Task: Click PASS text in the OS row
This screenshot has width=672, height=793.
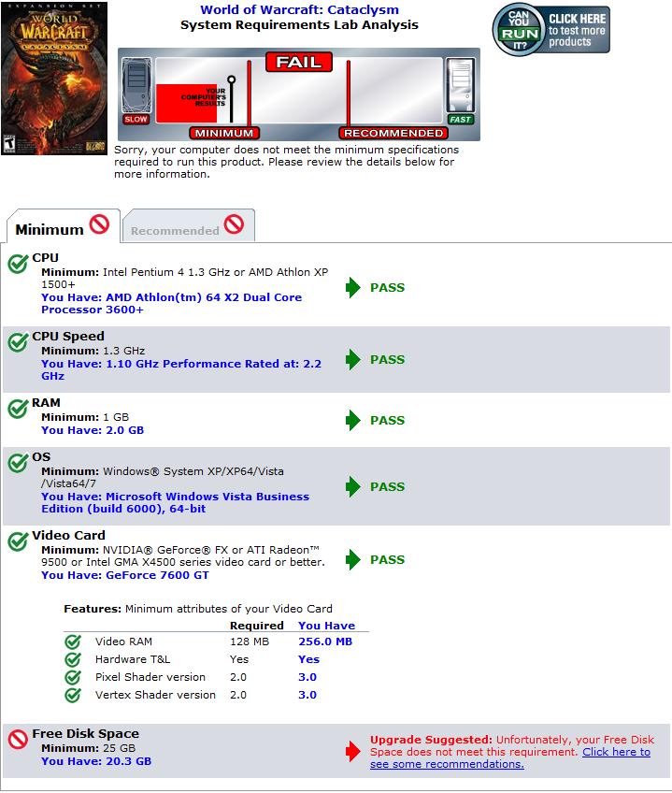Action: pos(387,486)
